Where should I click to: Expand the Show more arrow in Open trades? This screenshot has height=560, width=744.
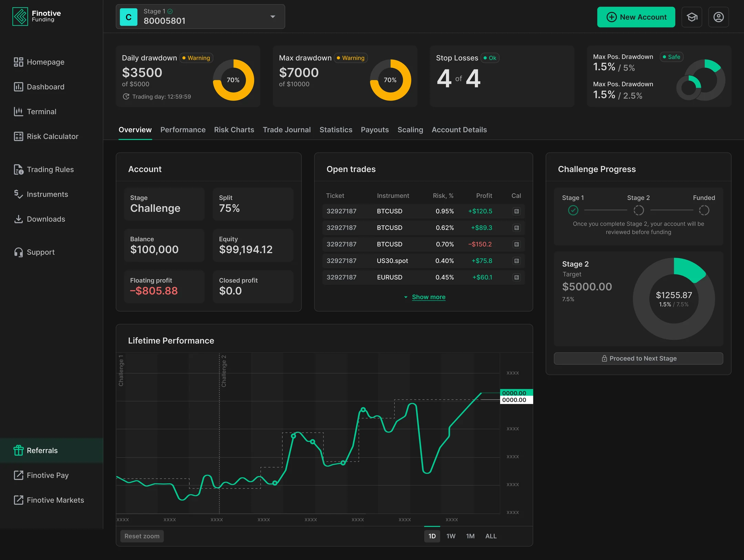click(x=406, y=297)
